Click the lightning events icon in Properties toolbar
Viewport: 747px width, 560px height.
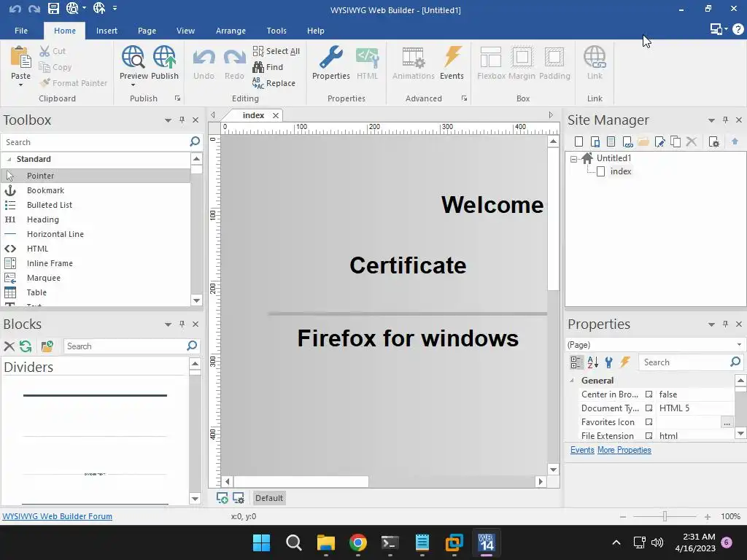click(x=624, y=362)
